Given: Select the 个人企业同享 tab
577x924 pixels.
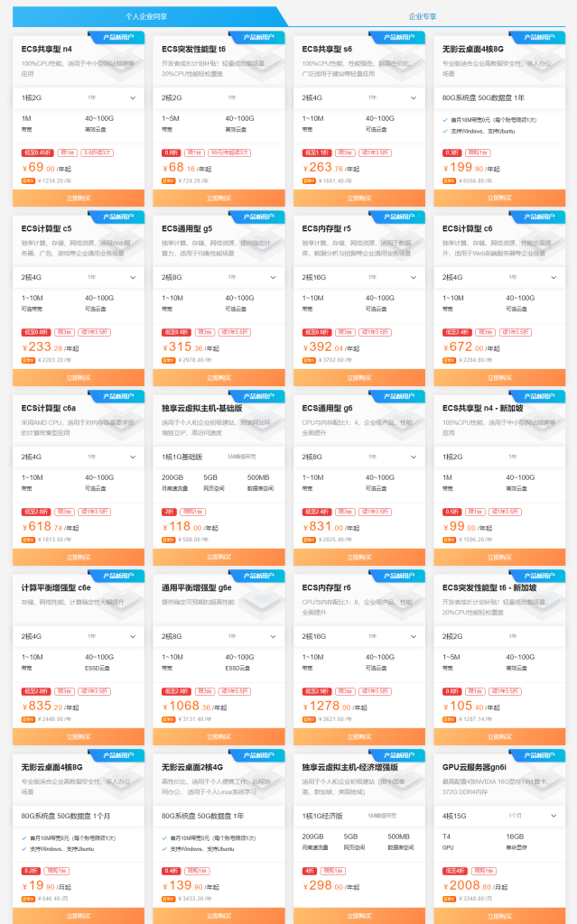Looking at the screenshot, I should tap(145, 16).
